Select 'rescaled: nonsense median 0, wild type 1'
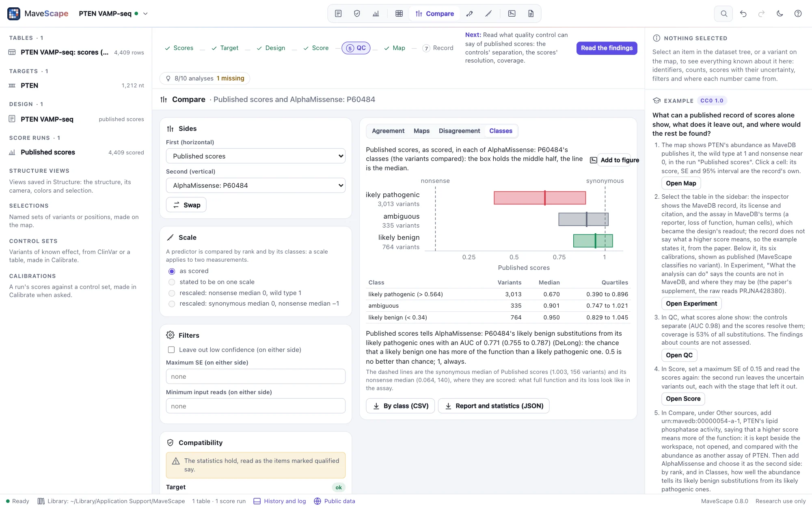Image resolution: width=812 pixels, height=508 pixels. pyautogui.click(x=172, y=293)
